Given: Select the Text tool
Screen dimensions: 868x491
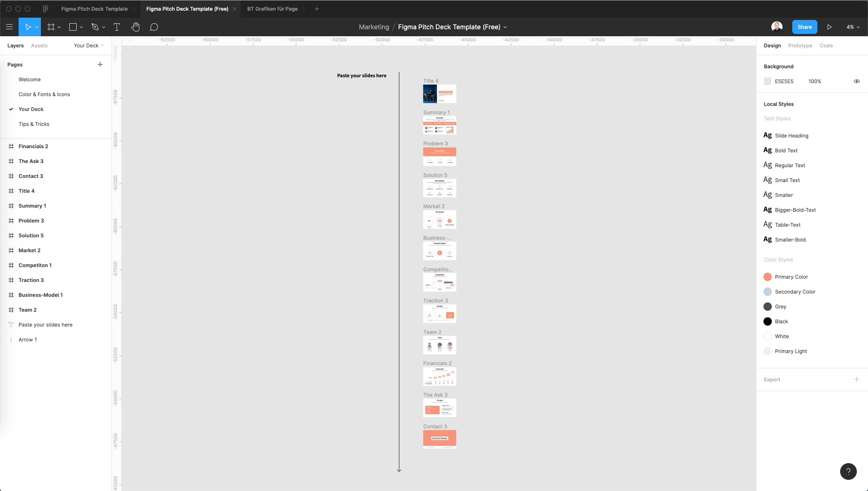Looking at the screenshot, I should pos(117,27).
